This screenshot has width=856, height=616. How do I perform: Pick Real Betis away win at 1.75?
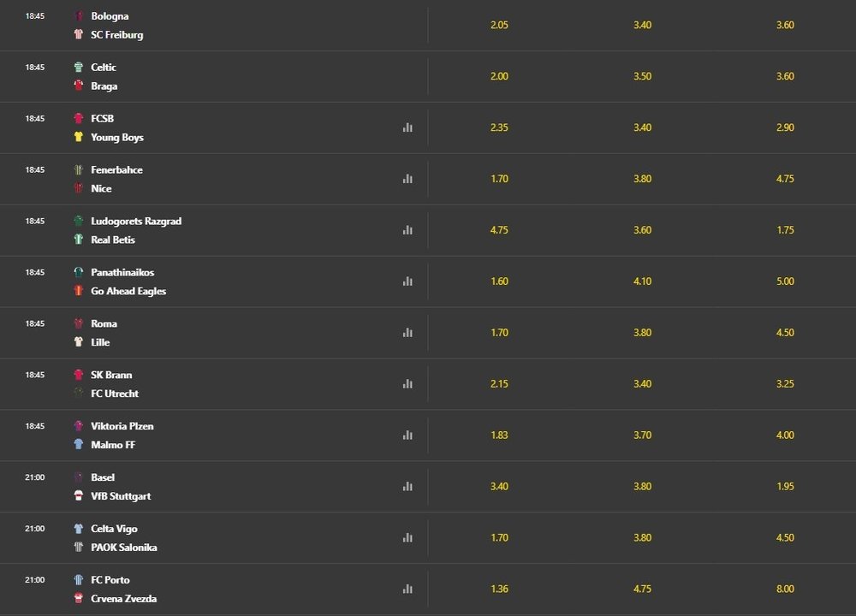pyautogui.click(x=785, y=230)
